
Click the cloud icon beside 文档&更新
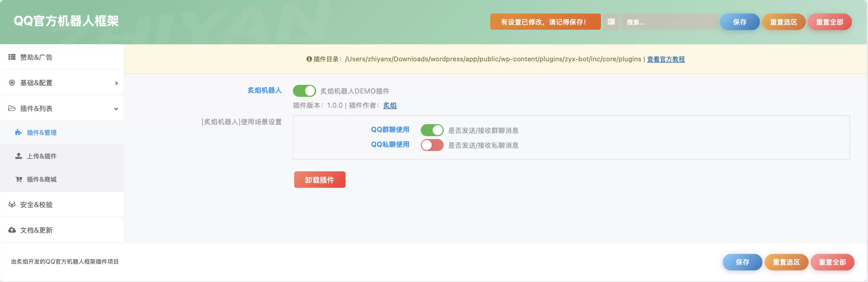tap(12, 230)
